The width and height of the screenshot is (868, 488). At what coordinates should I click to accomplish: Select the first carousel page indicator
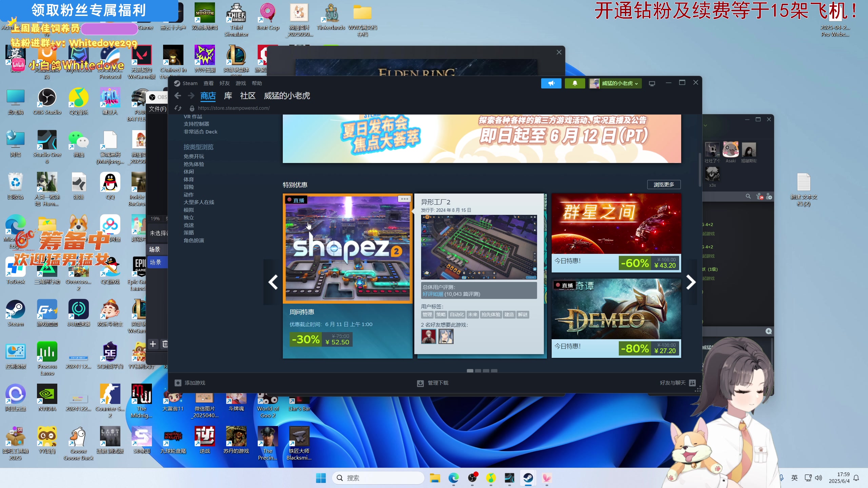pyautogui.click(x=470, y=371)
